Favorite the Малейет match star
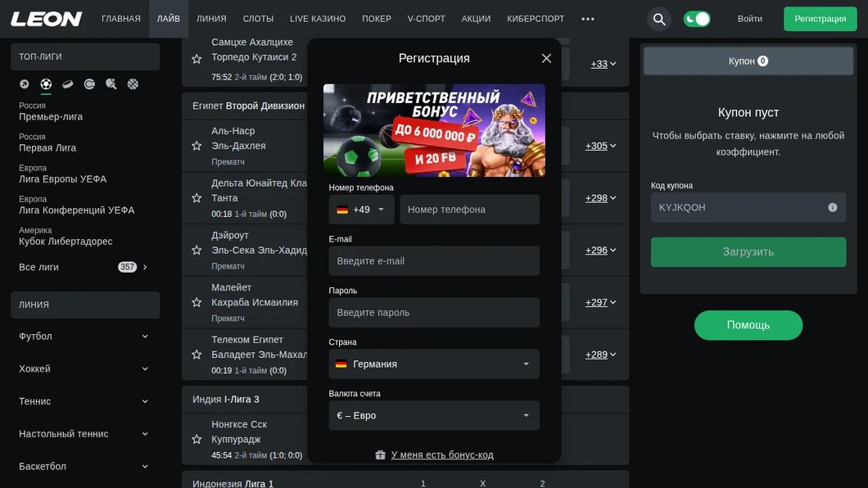 [197, 303]
